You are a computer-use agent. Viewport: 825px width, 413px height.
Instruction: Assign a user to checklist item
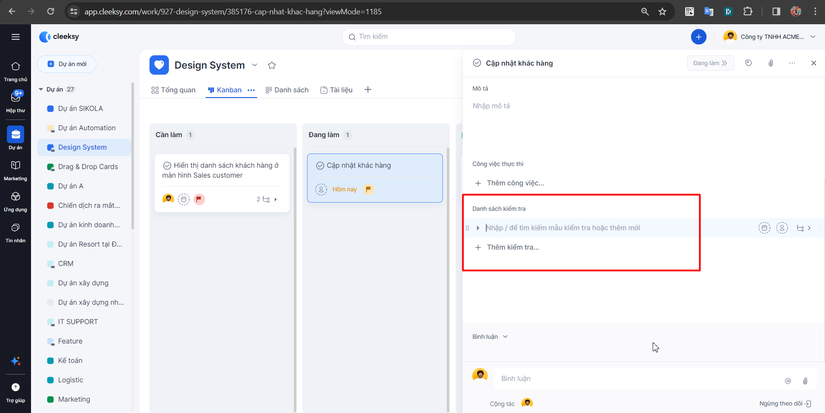point(782,228)
